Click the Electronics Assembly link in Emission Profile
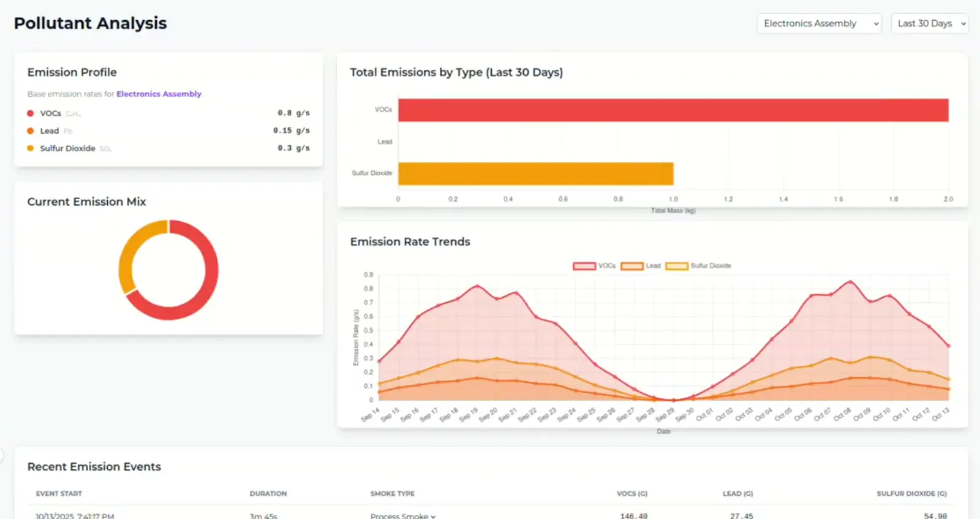The width and height of the screenshot is (980, 519). coord(159,94)
